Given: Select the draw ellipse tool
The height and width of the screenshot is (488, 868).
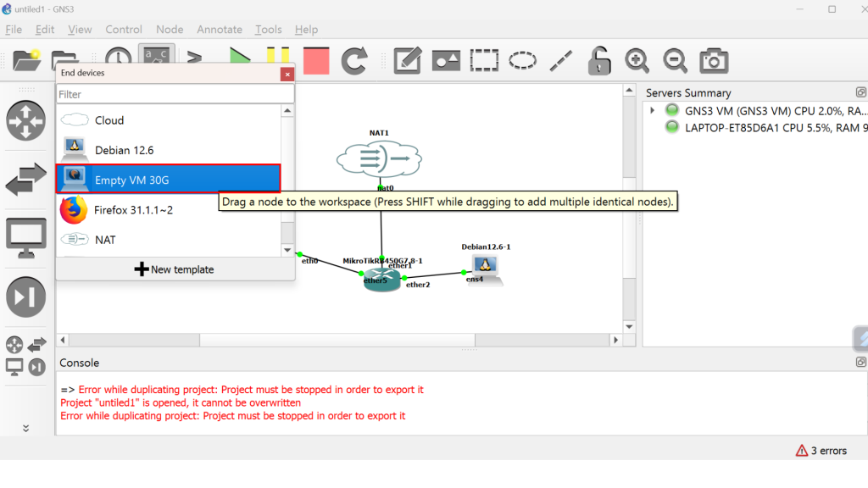Looking at the screenshot, I should 522,61.
